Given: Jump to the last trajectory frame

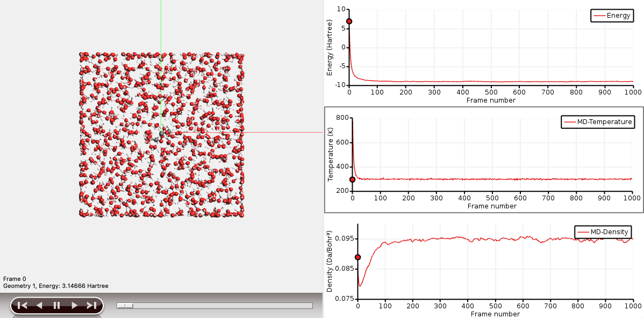Looking at the screenshot, I should click(x=91, y=305).
